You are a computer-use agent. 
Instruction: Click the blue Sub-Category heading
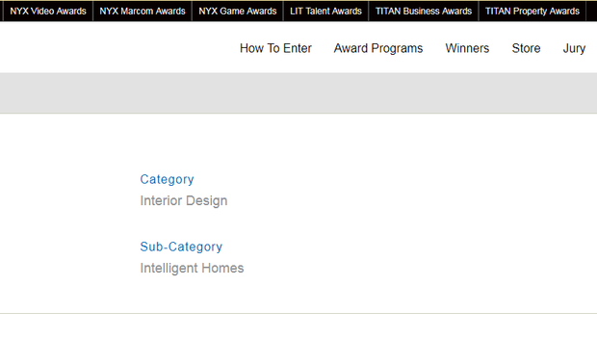tap(181, 247)
